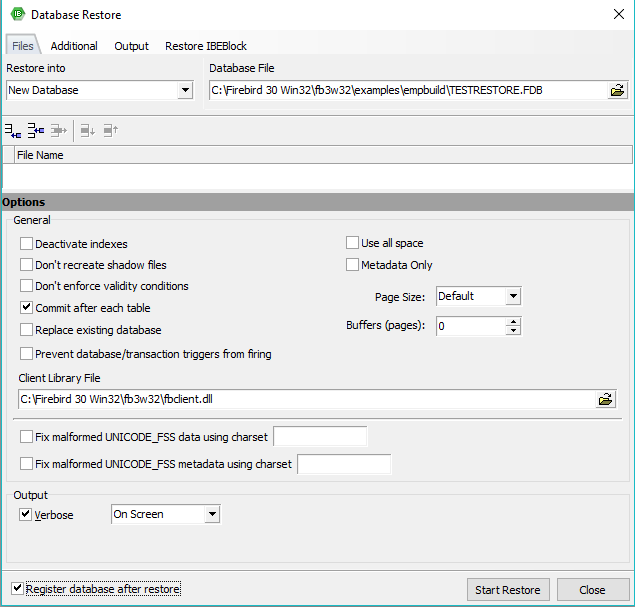Screen dimensions: 635x607
Task: Enable Use all space checkbox
Action: 352,243
